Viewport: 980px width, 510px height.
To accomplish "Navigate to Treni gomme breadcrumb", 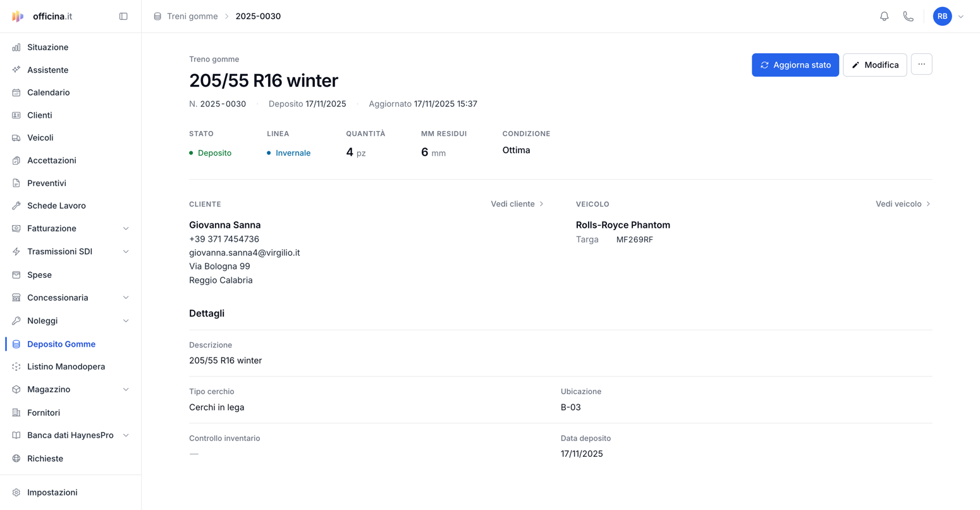I will [192, 16].
